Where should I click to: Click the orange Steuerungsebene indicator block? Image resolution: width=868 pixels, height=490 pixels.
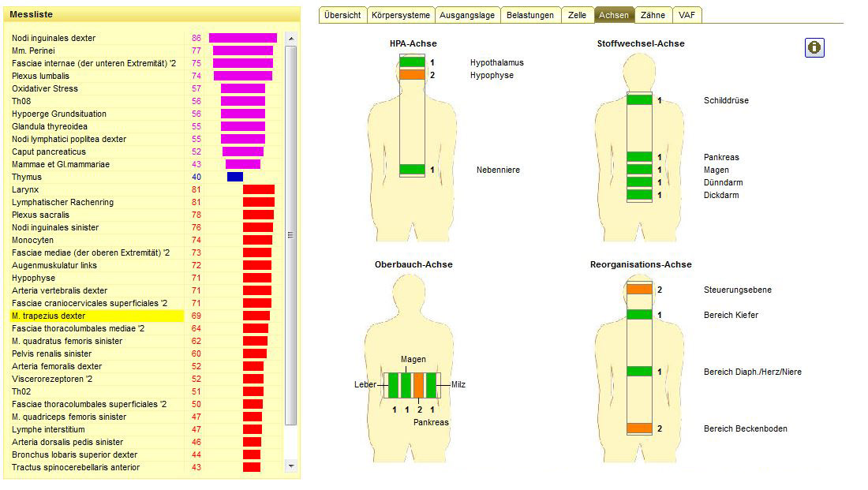(639, 290)
